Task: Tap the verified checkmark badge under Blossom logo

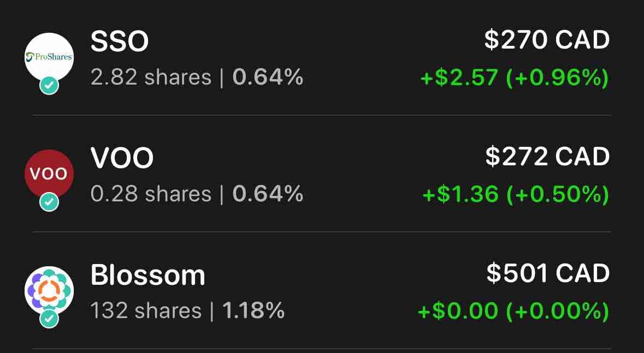Action: tap(49, 319)
